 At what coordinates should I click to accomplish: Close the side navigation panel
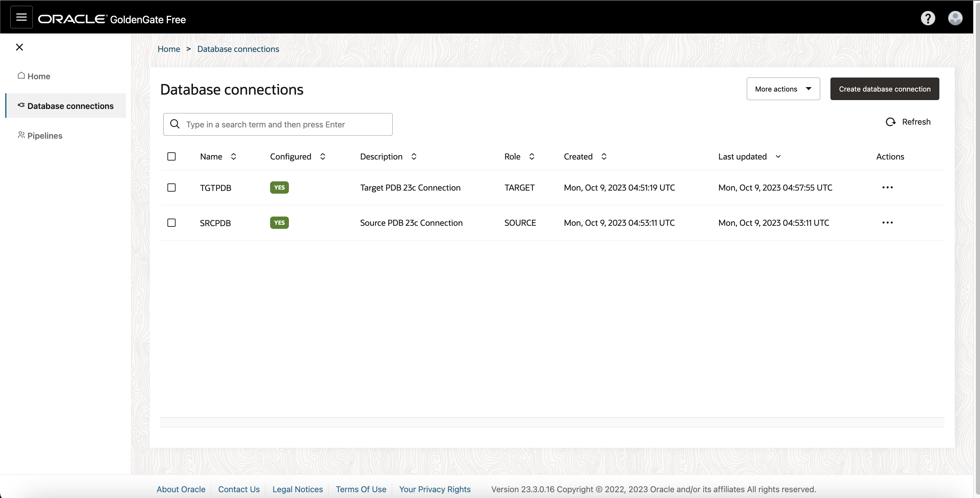click(x=19, y=47)
